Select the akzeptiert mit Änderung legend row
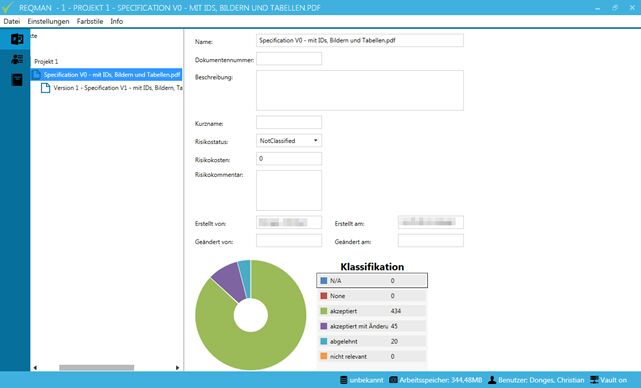The height and width of the screenshot is (388, 641). (x=372, y=326)
